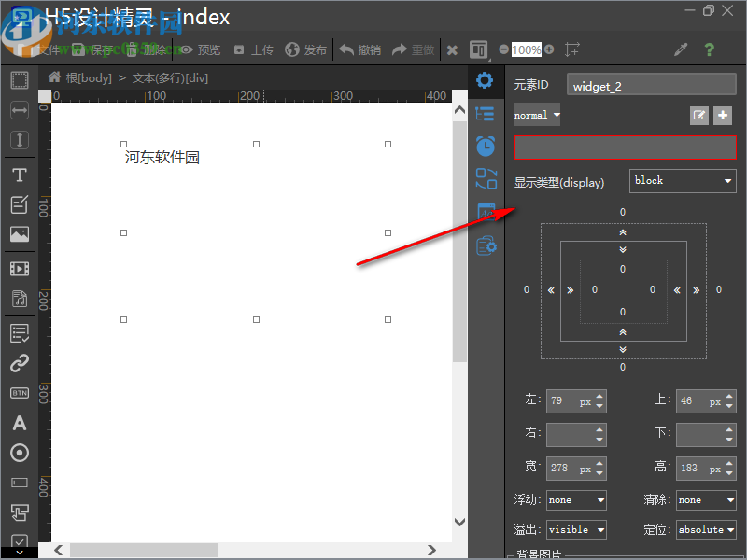Click the Save (保存) toolbar button

coord(93,49)
